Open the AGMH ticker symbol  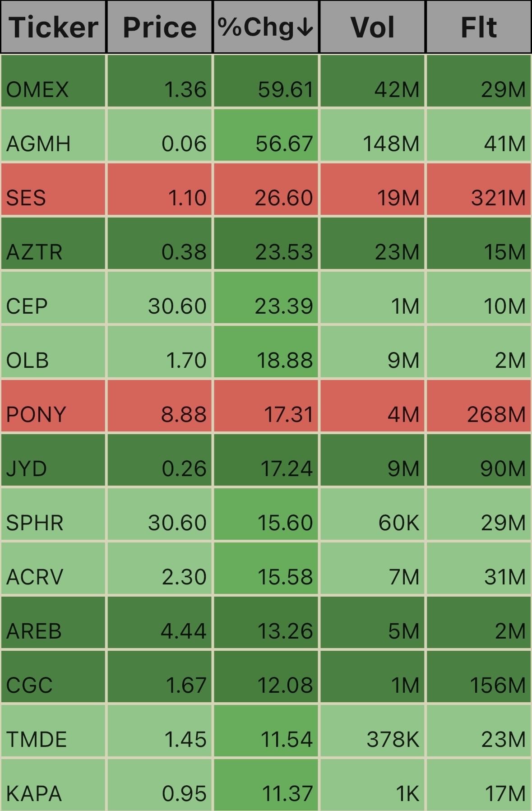(x=38, y=144)
